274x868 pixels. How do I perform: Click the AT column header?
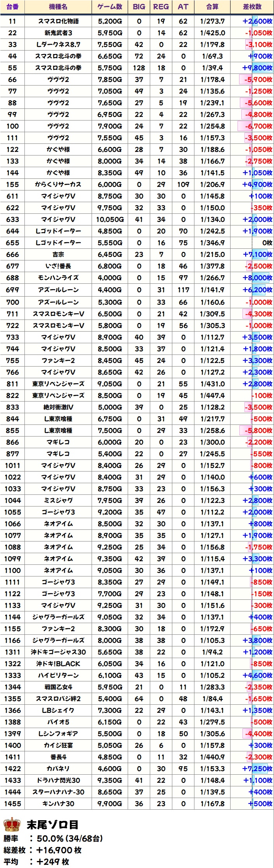point(183,7)
